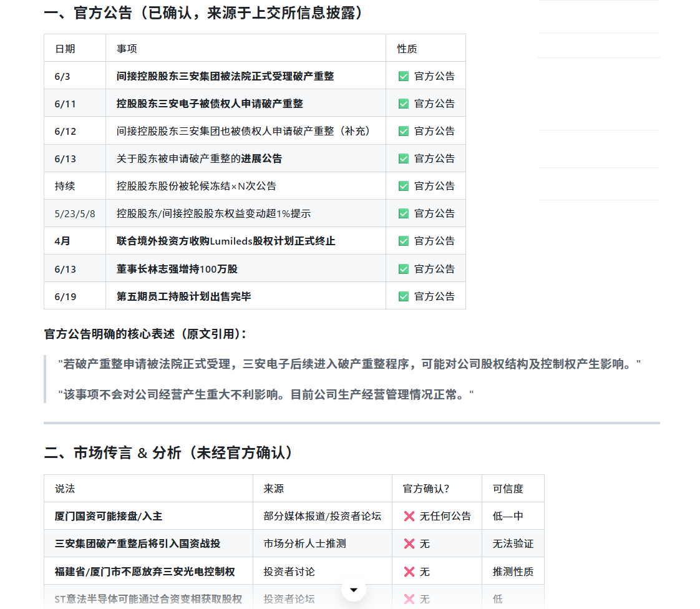Viewport: 700px width, 609px height.
Task: Click 官方公告 label in 6/19 row
Action: 434,296
